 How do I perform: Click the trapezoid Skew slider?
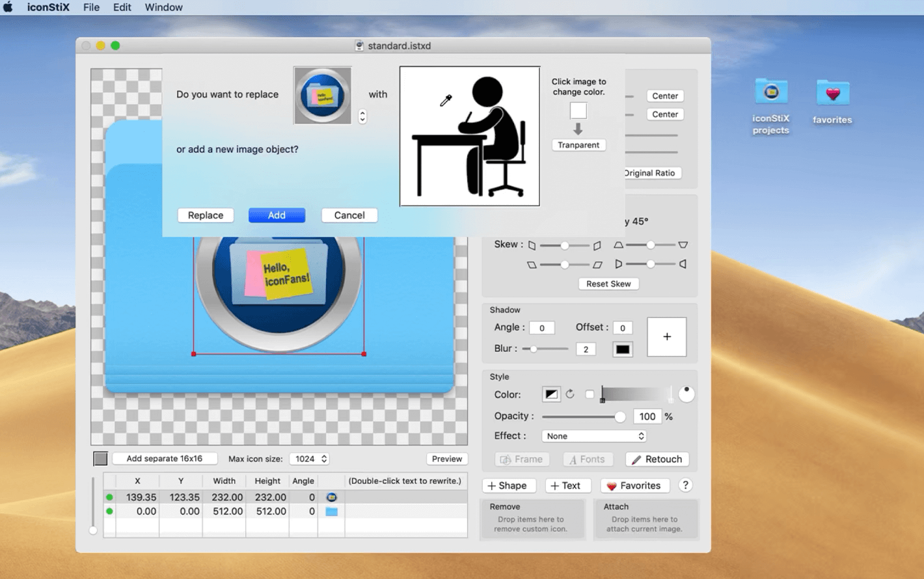coord(650,245)
